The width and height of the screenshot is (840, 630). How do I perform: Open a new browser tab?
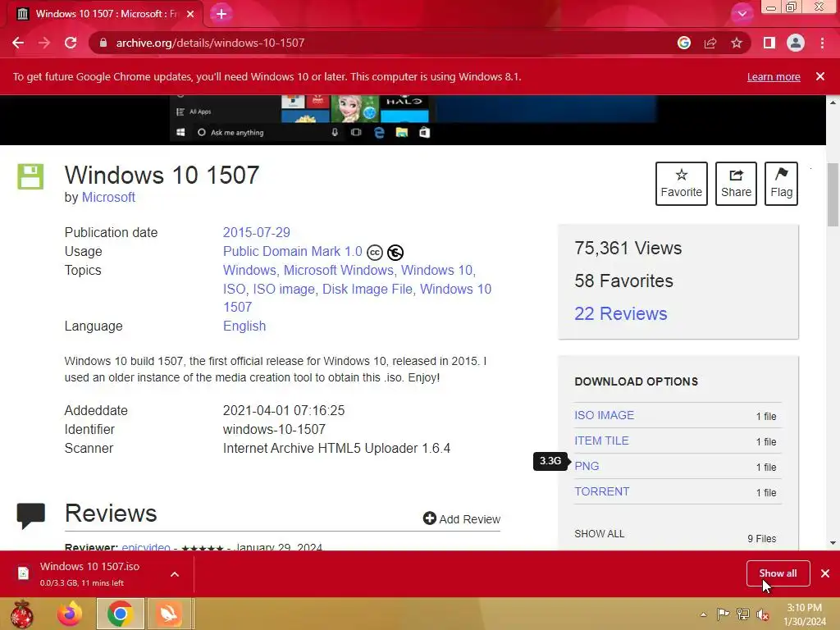(x=221, y=14)
